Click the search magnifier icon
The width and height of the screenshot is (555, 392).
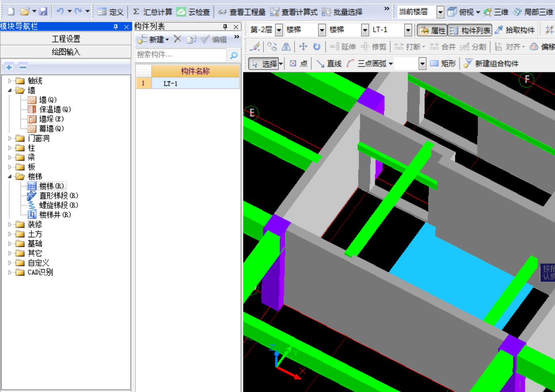234,55
